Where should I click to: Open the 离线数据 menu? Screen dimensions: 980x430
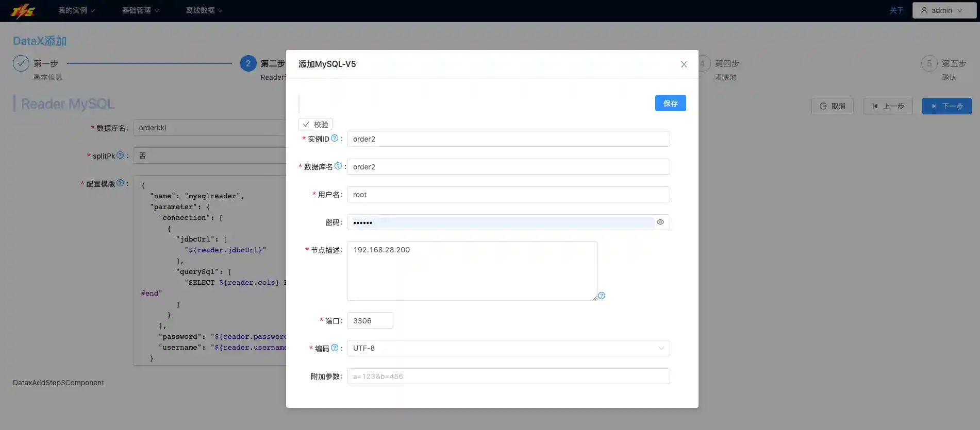[204, 10]
